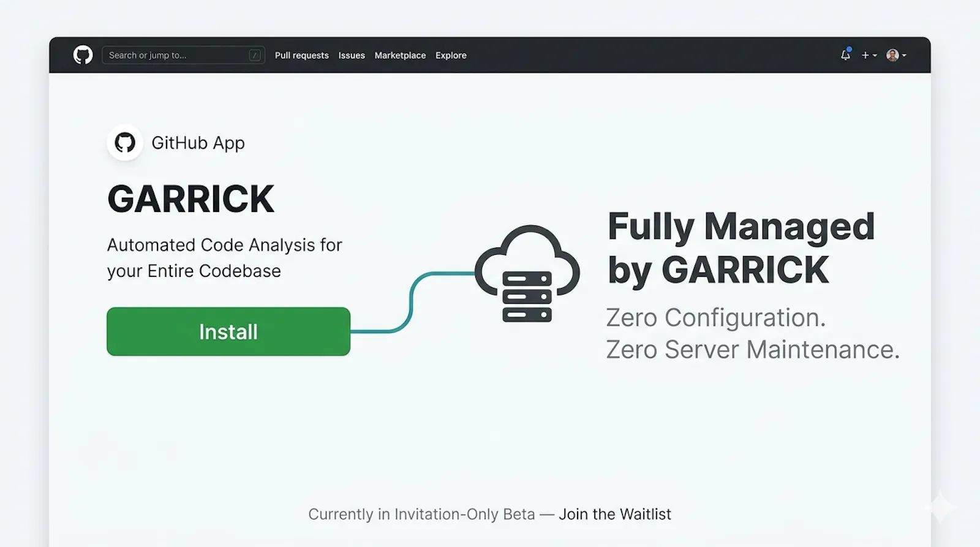
Task: Follow the 'Join the Waitlist' link
Action: [615, 514]
